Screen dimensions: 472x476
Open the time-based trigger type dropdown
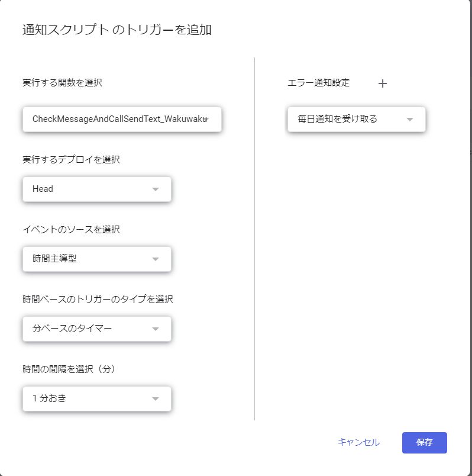tap(96, 329)
